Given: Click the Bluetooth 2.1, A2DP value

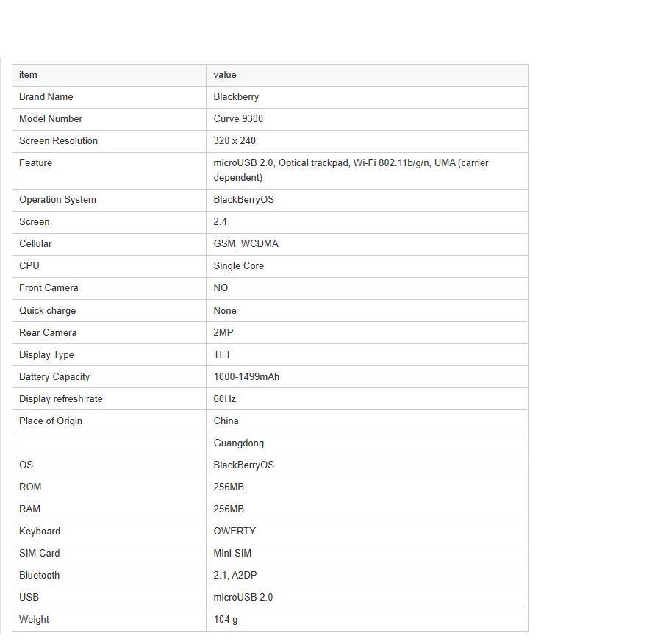Looking at the screenshot, I should coord(235,576).
